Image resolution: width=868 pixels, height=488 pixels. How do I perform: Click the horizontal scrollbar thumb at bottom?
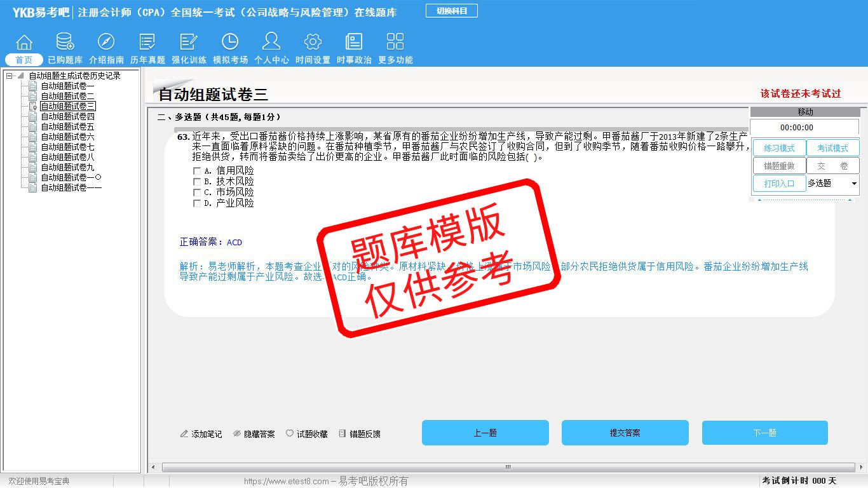click(x=507, y=468)
